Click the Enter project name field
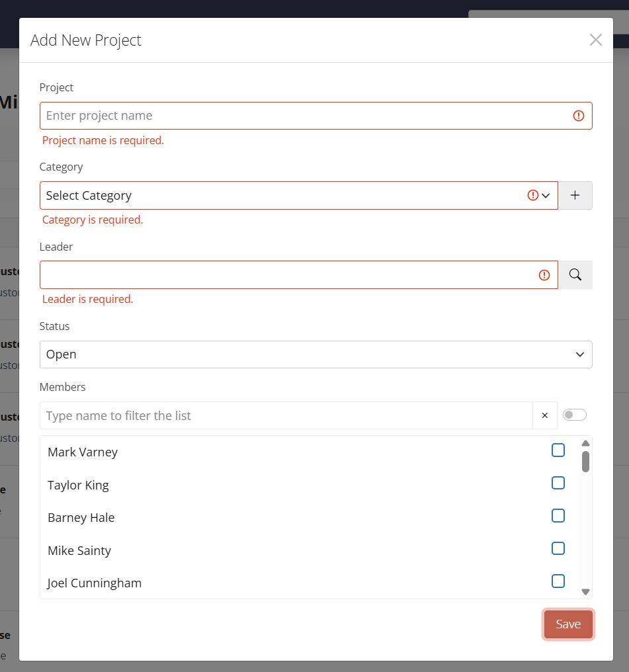 pyautogui.click(x=304, y=116)
